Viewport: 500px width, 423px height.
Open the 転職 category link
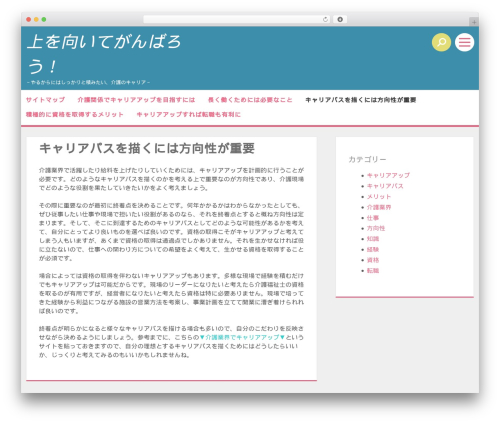pyautogui.click(x=373, y=271)
